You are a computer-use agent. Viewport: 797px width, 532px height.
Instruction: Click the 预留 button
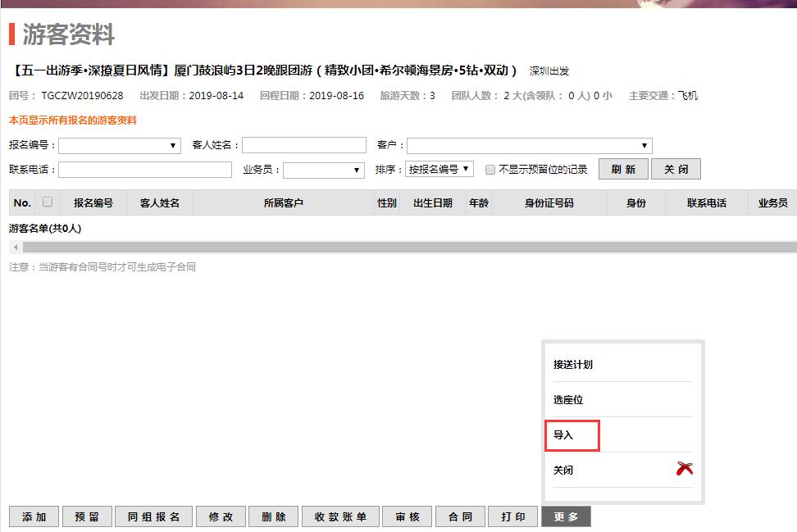coord(87,516)
